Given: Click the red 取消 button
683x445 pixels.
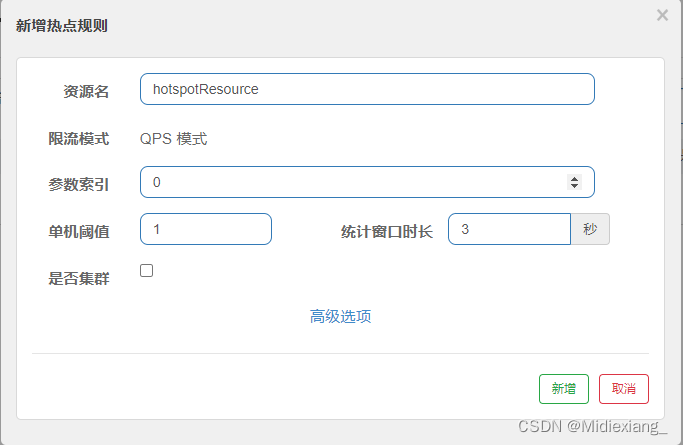Looking at the screenshot, I should pos(624,389).
